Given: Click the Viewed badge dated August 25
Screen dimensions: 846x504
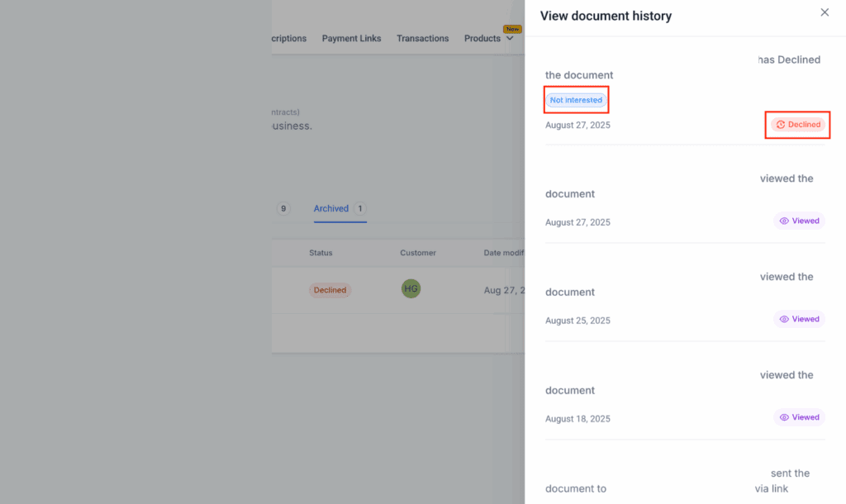Looking at the screenshot, I should coord(799,319).
